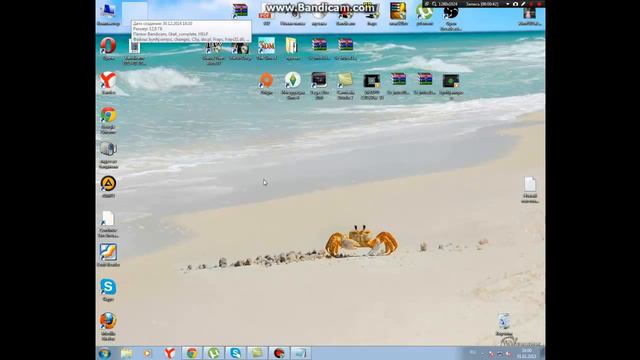Switch to Chrome on the taskbar
The height and width of the screenshot is (360, 640).
191,353
